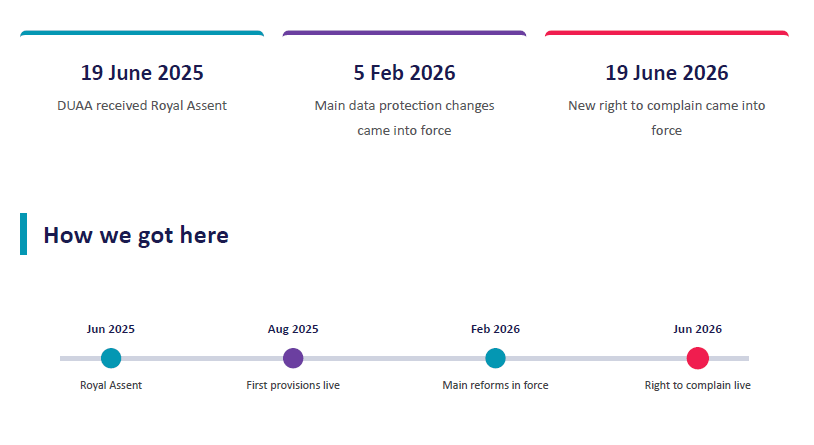
Task: Click 'New right to complain' description
Action: point(667,118)
